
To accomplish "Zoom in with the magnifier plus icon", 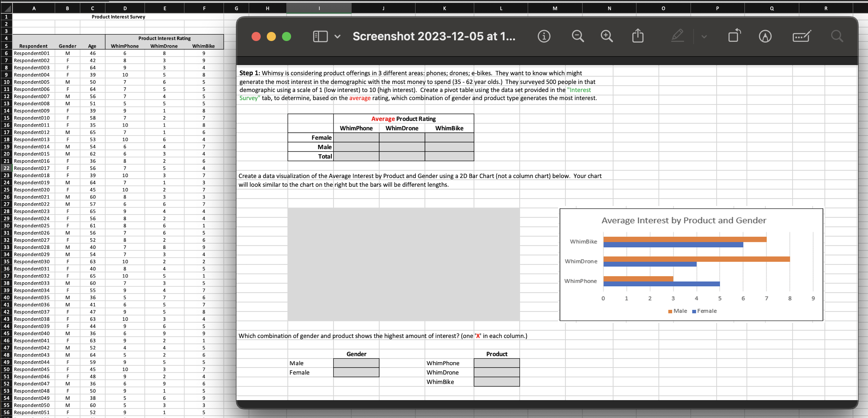I will (x=607, y=36).
